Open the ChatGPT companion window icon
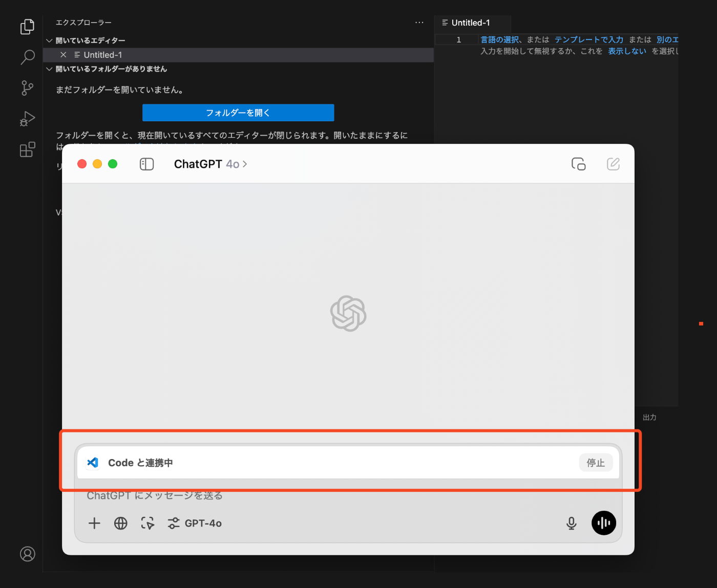This screenshot has width=717, height=588. pos(579,164)
